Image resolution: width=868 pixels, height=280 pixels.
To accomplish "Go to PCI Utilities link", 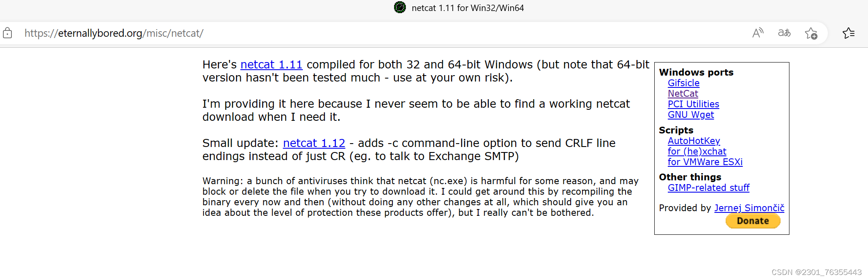I will tap(693, 104).
